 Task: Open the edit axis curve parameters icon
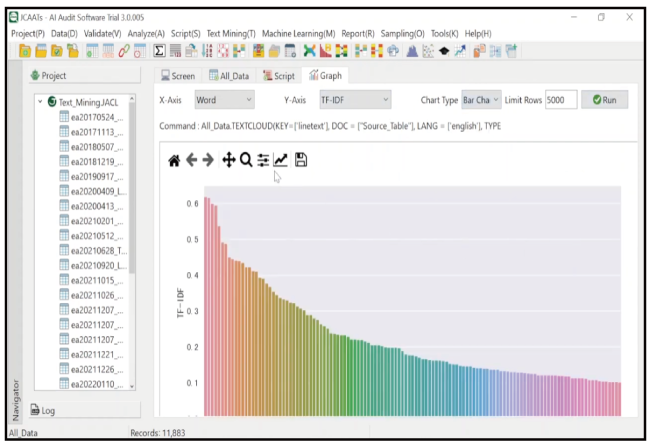click(281, 160)
